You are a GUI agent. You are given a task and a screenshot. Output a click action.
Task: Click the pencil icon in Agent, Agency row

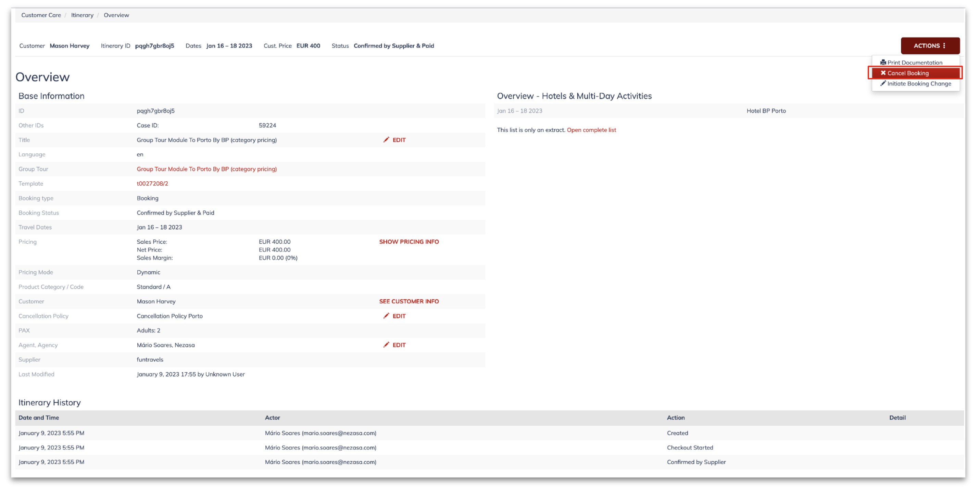[386, 345]
